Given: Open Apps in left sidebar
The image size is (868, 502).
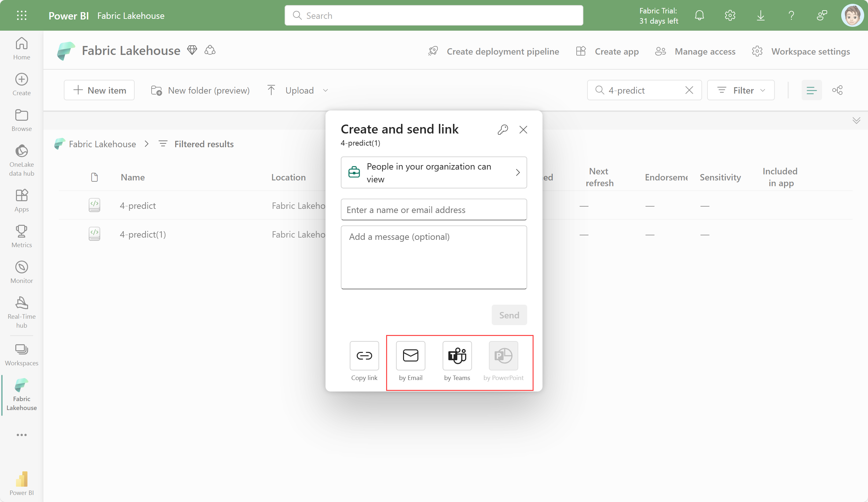Looking at the screenshot, I should 21,201.
